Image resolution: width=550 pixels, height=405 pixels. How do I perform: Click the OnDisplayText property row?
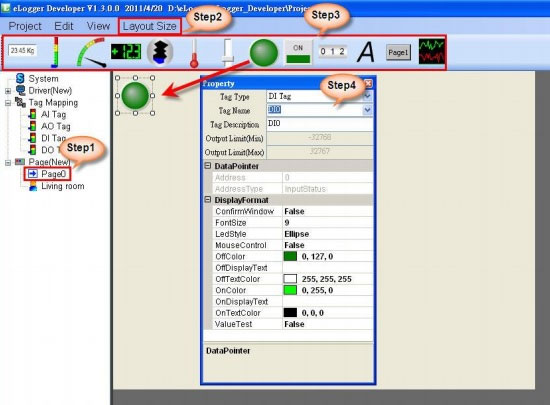pyautogui.click(x=293, y=302)
